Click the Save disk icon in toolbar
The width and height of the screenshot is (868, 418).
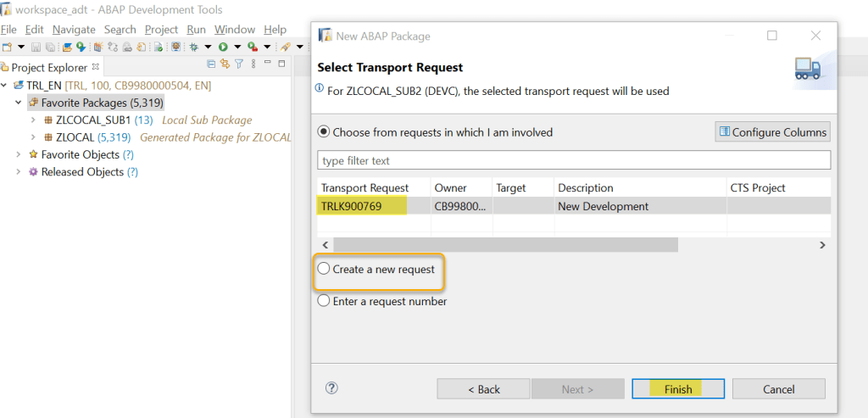36,47
